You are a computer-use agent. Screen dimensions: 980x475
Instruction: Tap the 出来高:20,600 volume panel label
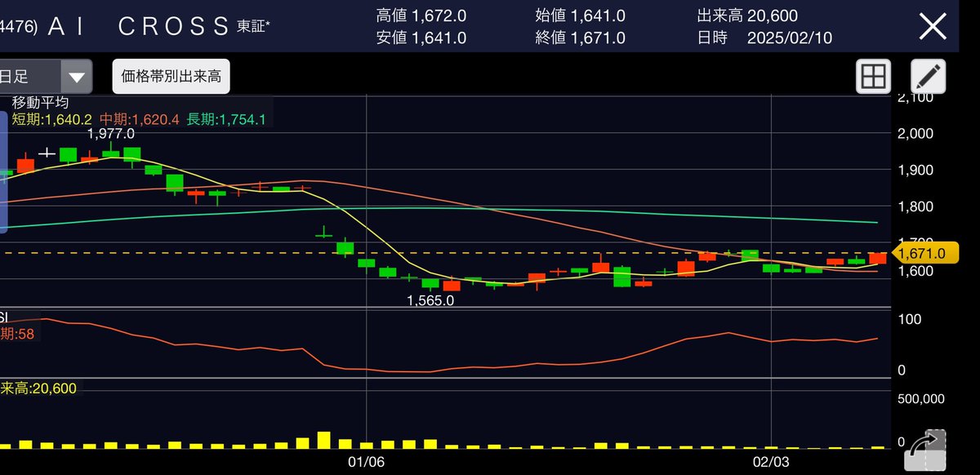(38, 388)
